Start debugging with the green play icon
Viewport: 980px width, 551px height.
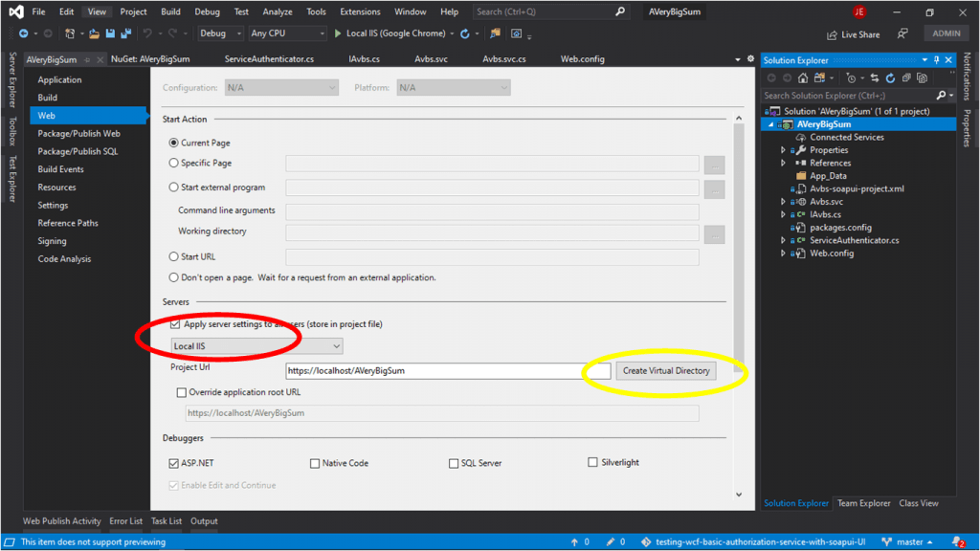[338, 33]
